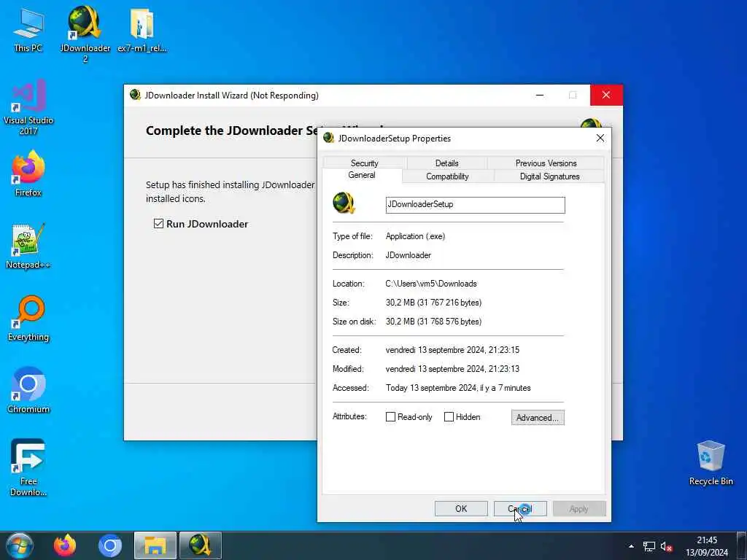Click the muted volume tray icon
The width and height of the screenshot is (747, 560).
pyautogui.click(x=666, y=547)
